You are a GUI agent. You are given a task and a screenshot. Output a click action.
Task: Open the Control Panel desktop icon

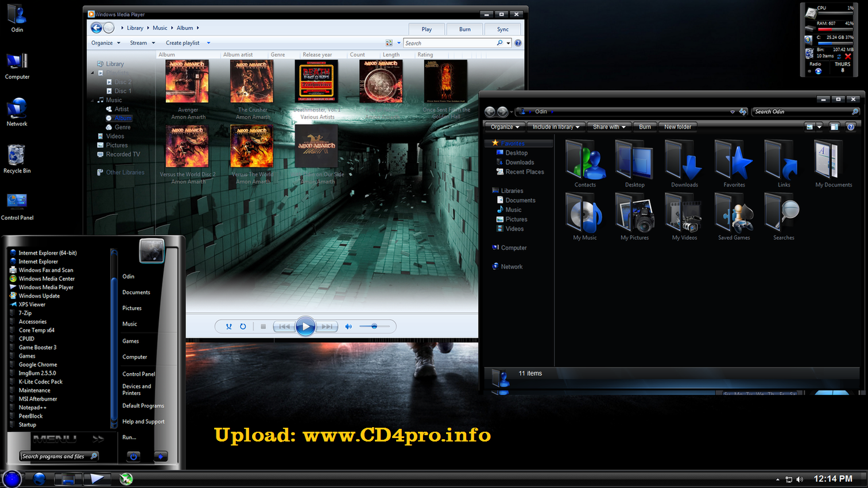point(17,206)
